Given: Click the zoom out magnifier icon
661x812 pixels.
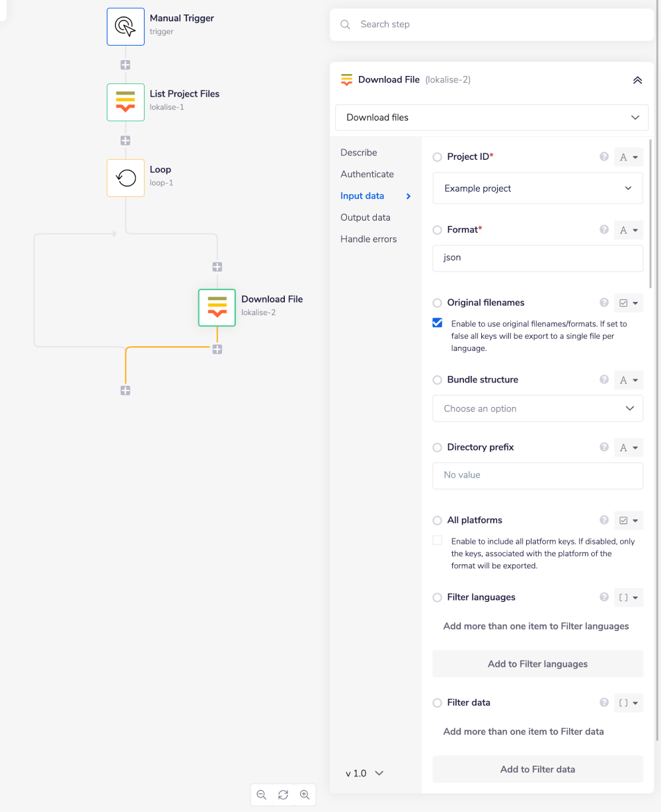Looking at the screenshot, I should coord(262,795).
